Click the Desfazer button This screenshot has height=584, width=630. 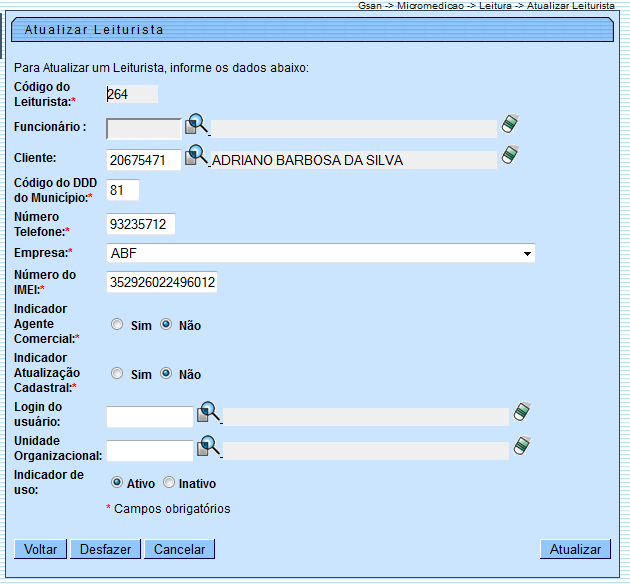click(105, 549)
